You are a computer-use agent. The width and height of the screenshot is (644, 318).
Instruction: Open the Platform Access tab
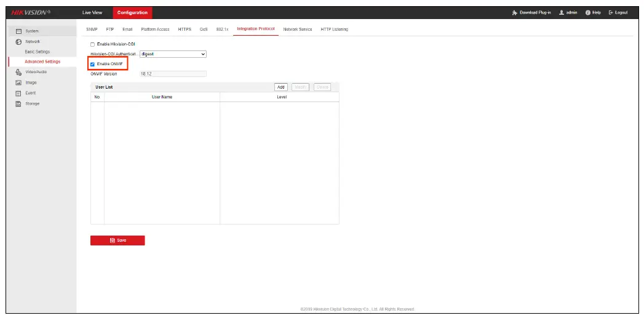tap(155, 30)
